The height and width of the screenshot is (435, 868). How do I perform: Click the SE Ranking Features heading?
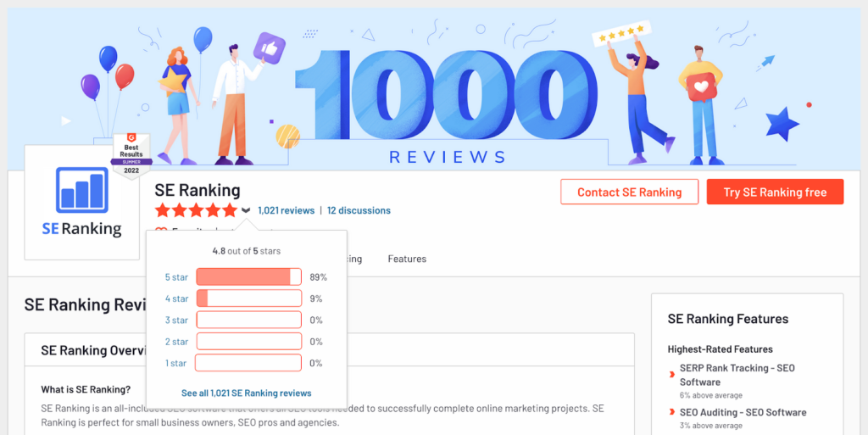click(x=728, y=319)
